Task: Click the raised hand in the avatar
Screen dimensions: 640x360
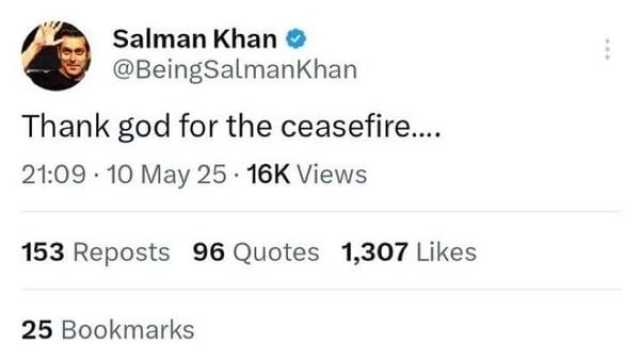Action: click(51, 33)
